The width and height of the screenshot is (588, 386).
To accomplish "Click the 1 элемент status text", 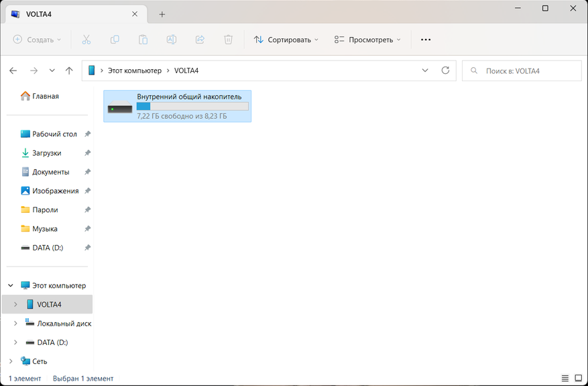I will click(25, 379).
